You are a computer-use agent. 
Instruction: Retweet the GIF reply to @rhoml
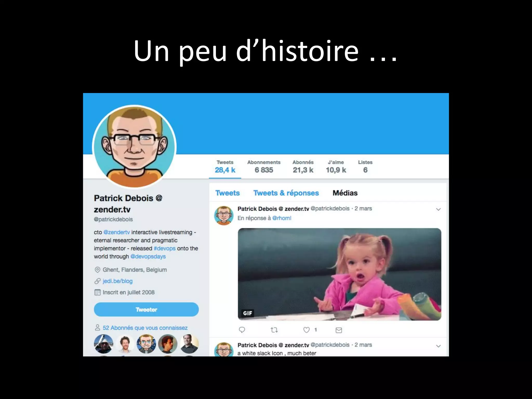(x=274, y=330)
